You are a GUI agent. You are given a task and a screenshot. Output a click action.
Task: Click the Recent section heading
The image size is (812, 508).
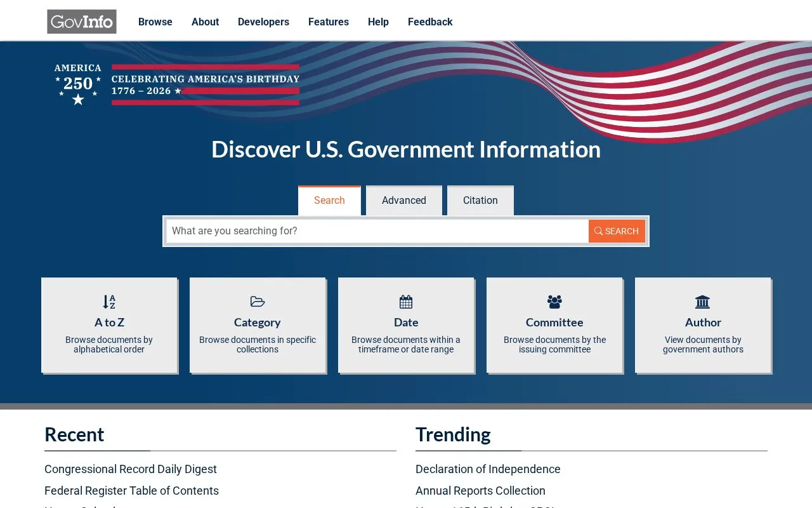(74, 435)
